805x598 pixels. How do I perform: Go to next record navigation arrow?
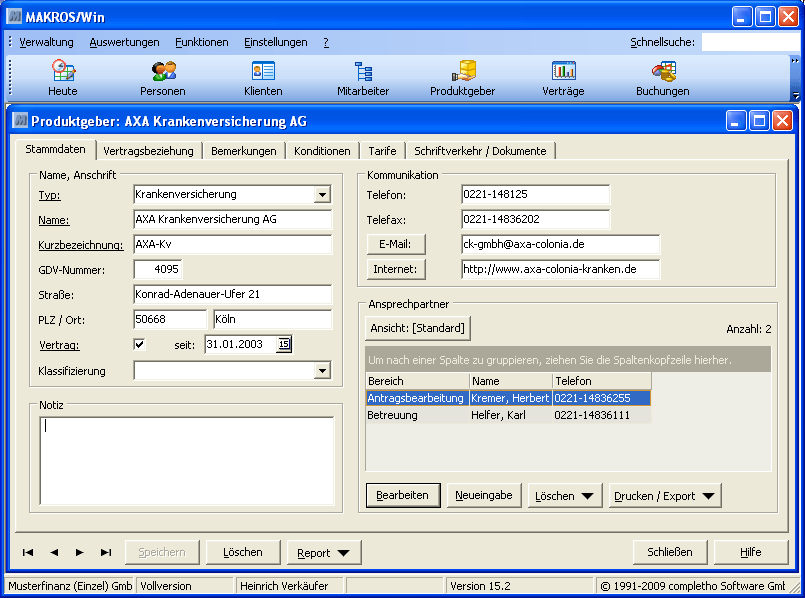click(x=80, y=552)
